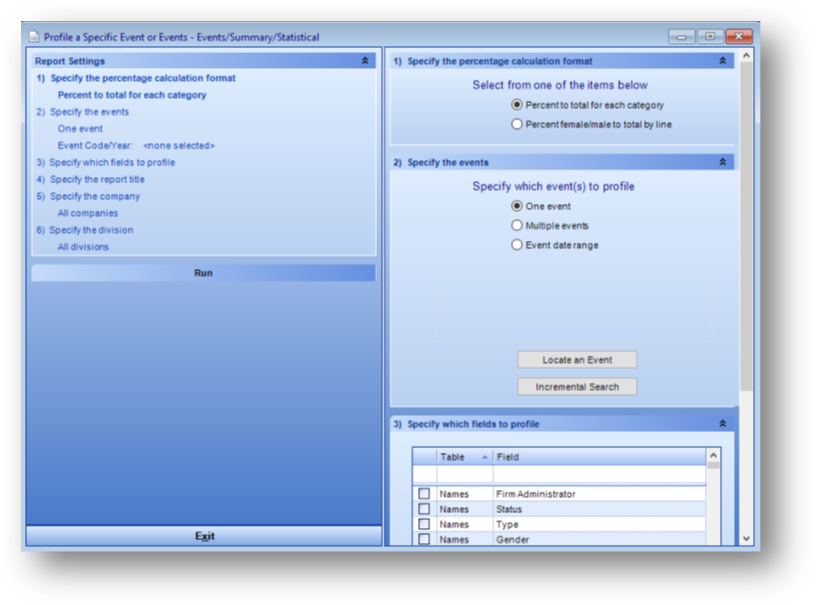Click the Table column filter cell
This screenshot has height=605, width=816.
(465, 474)
